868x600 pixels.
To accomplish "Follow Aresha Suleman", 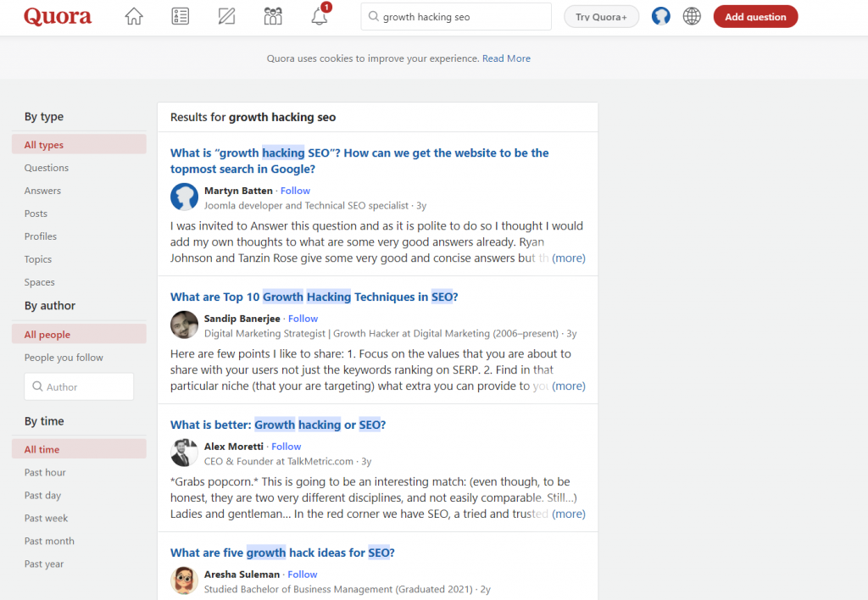I will point(303,574).
